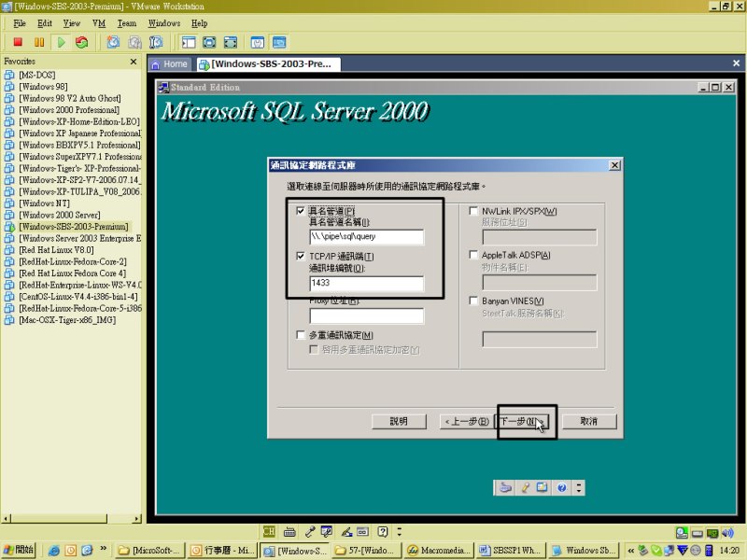The width and height of the screenshot is (747, 560).
Task: Click the Console view toolbar icon
Action: [279, 42]
